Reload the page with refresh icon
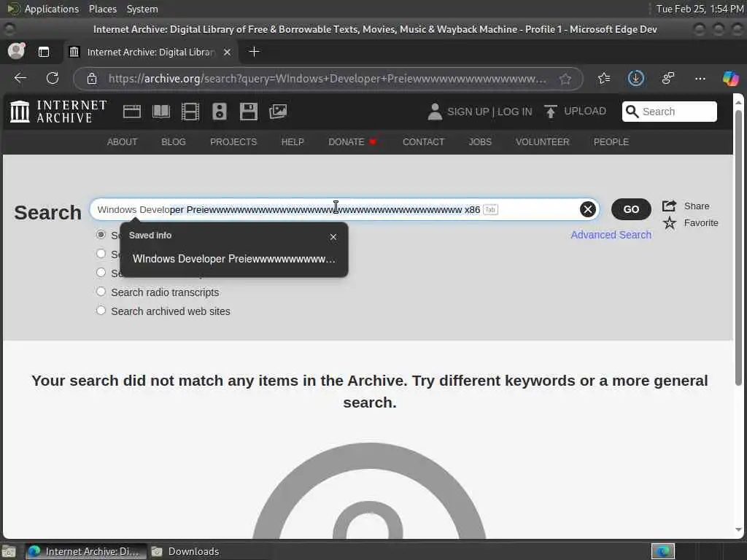 click(x=53, y=78)
